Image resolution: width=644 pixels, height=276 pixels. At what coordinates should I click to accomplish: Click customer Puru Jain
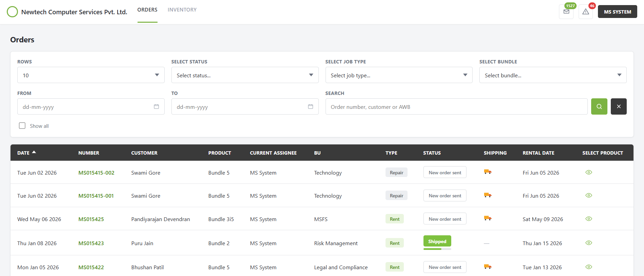click(x=142, y=243)
